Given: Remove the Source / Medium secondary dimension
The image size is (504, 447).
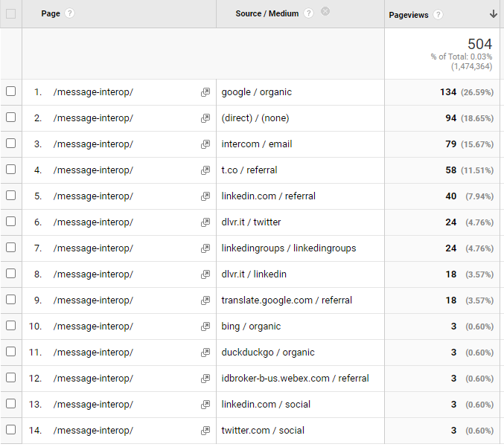Looking at the screenshot, I should pyautogui.click(x=325, y=12).
